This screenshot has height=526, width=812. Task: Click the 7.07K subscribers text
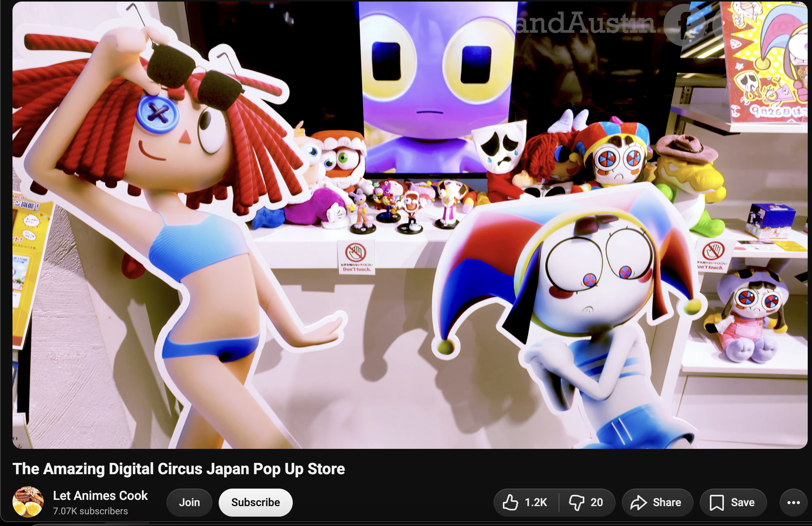click(x=90, y=511)
